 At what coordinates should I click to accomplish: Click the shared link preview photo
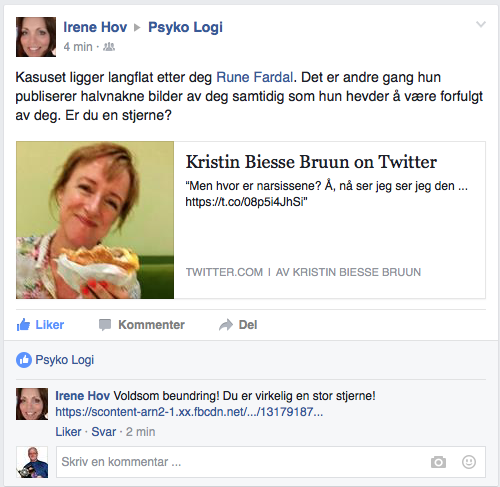(95, 220)
